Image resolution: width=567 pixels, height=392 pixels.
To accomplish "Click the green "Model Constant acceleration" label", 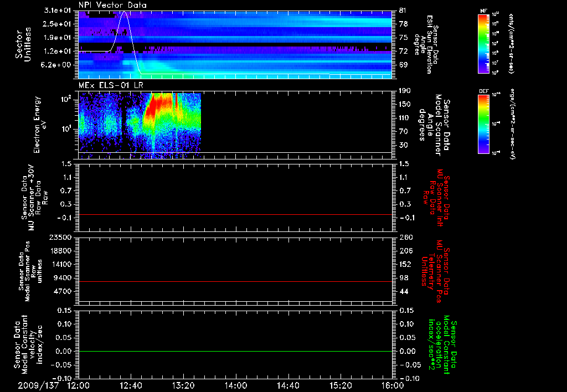I will (x=442, y=345).
